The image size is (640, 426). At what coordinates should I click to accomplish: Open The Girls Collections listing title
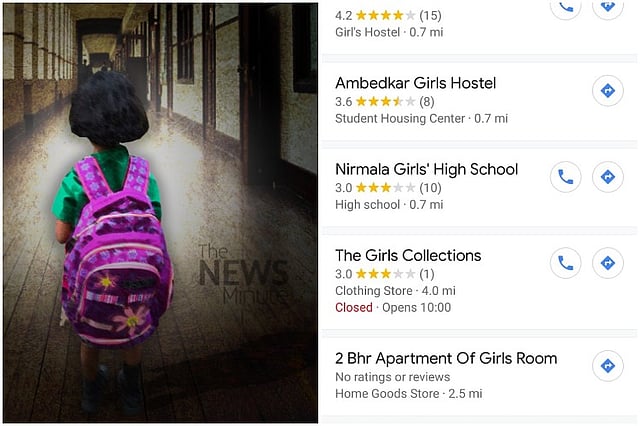(408, 255)
